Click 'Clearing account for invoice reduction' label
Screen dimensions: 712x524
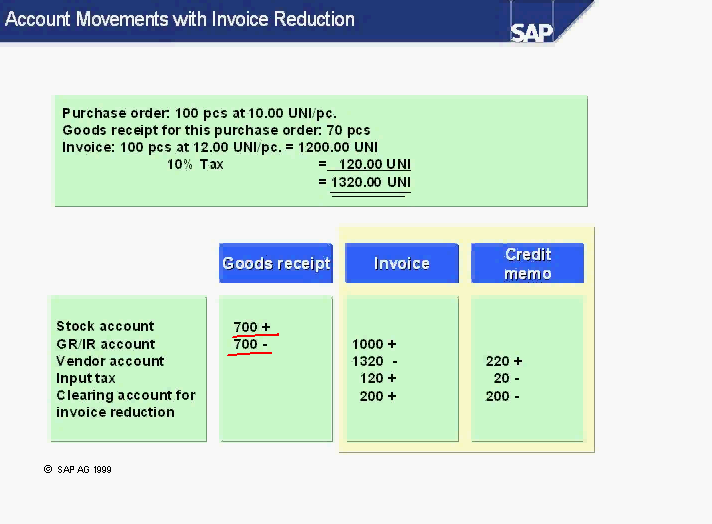(126, 404)
